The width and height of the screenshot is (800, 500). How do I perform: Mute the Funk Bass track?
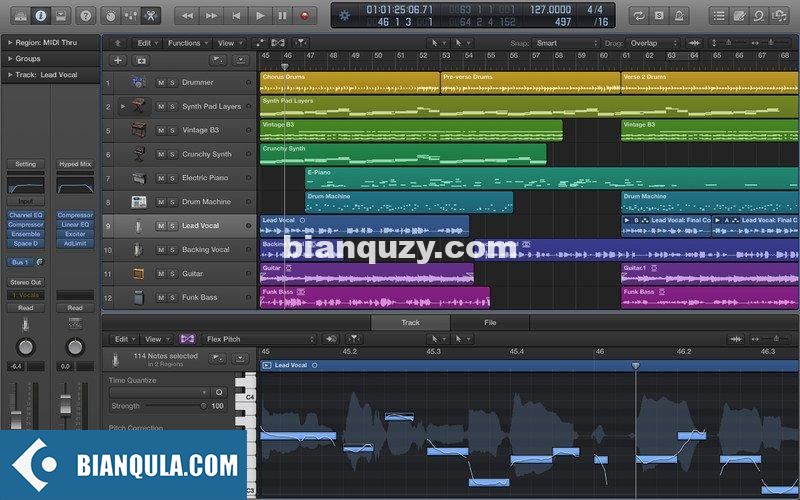coord(161,297)
